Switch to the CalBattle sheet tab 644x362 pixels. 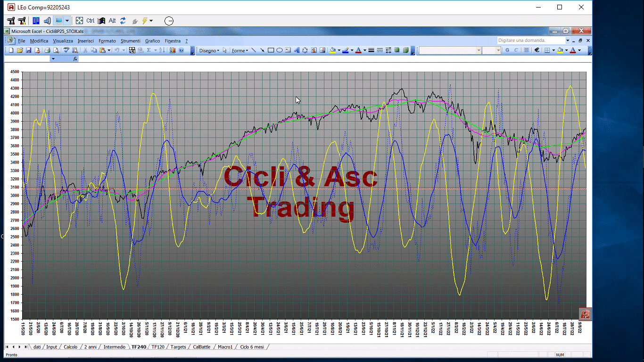tap(202, 347)
